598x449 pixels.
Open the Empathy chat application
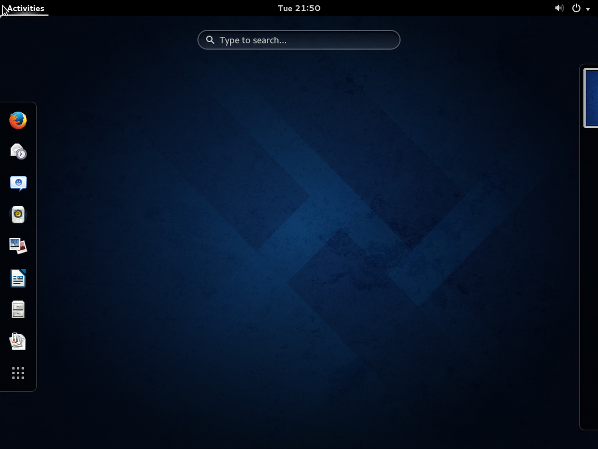(18, 183)
